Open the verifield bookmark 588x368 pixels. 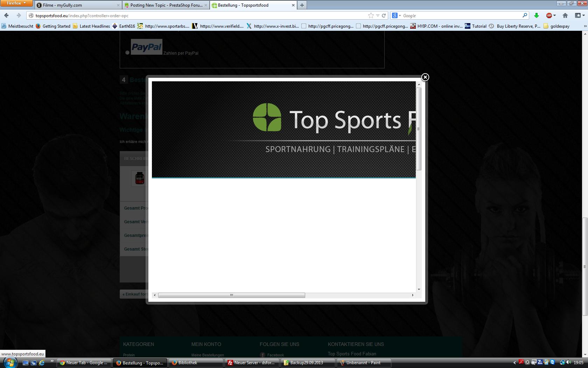click(x=218, y=26)
